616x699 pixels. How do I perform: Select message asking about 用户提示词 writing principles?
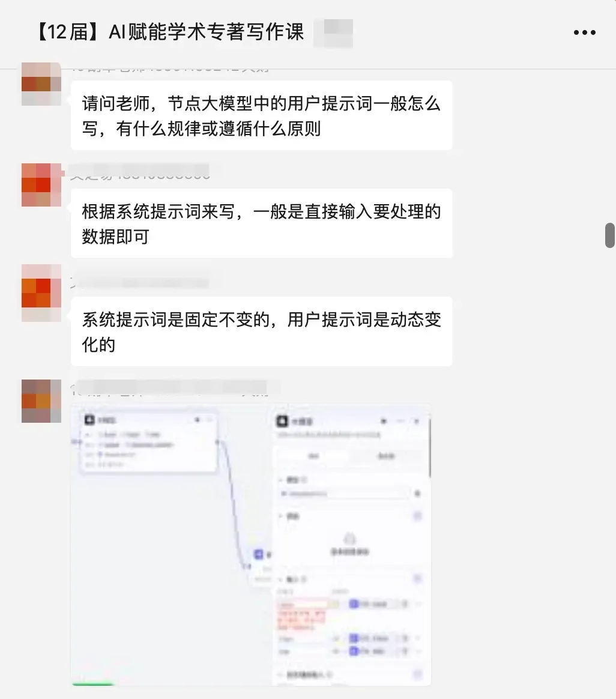pos(261,115)
